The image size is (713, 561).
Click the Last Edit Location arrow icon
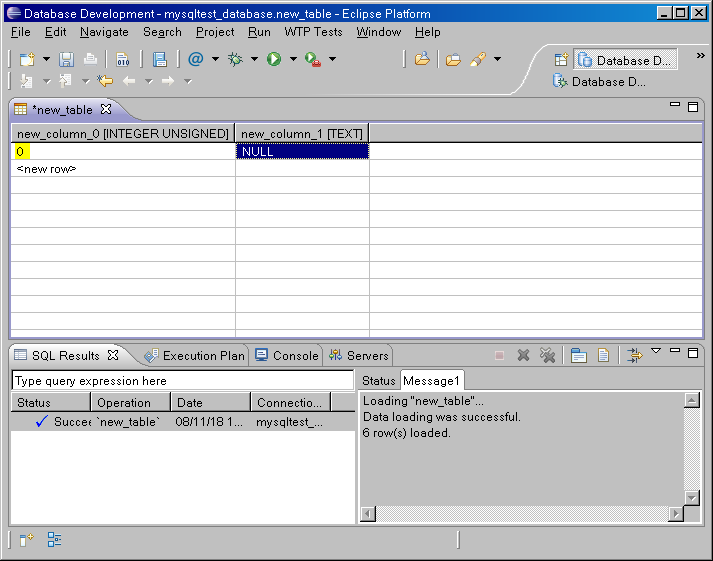(x=105, y=81)
